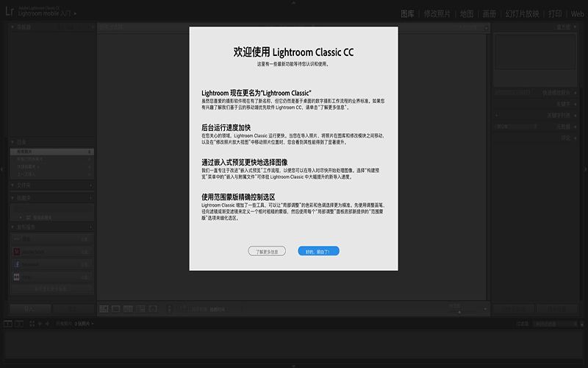Select 所有已同步照片 in the catalog

[x=51, y=159]
